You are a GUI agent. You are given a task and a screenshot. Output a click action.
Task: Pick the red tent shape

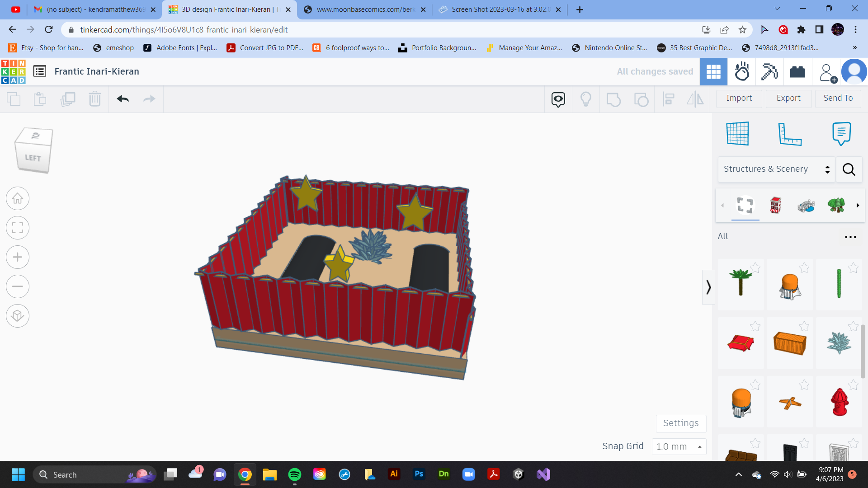click(x=741, y=343)
